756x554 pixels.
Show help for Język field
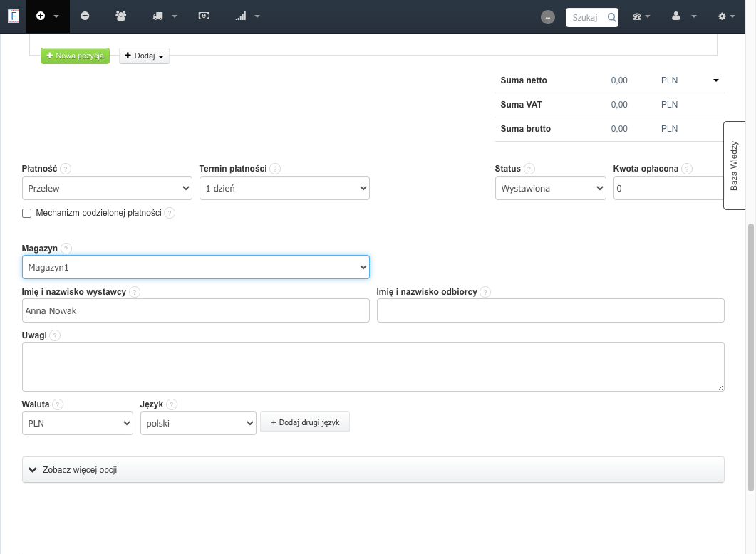click(171, 404)
